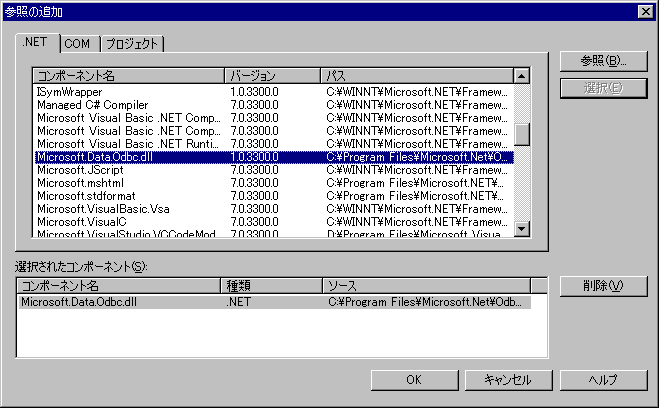Open the プロジェクト tab

click(x=131, y=43)
